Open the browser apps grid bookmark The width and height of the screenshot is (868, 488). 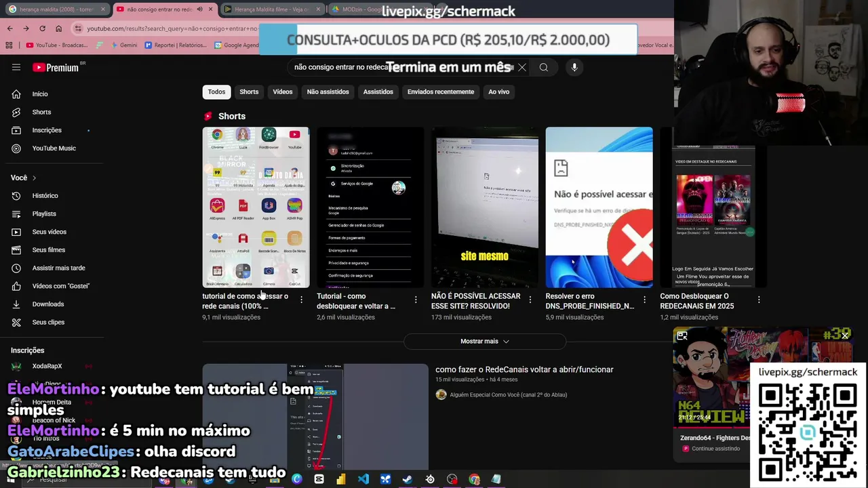click(9, 45)
